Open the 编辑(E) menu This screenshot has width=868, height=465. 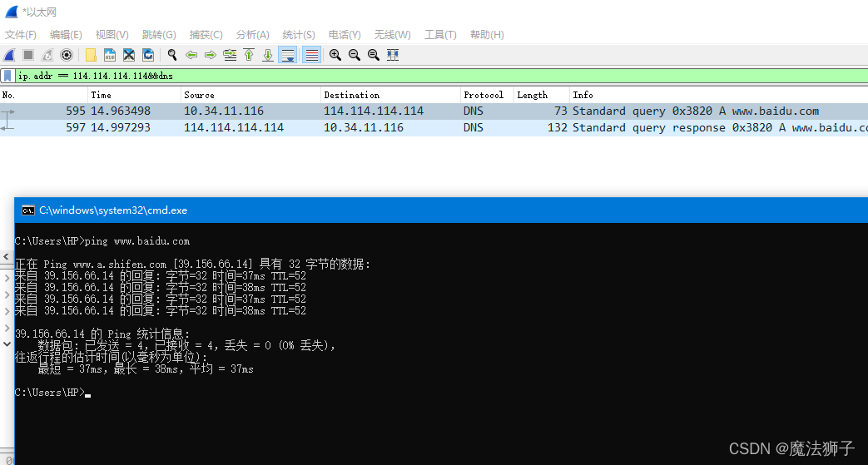pyautogui.click(x=66, y=35)
